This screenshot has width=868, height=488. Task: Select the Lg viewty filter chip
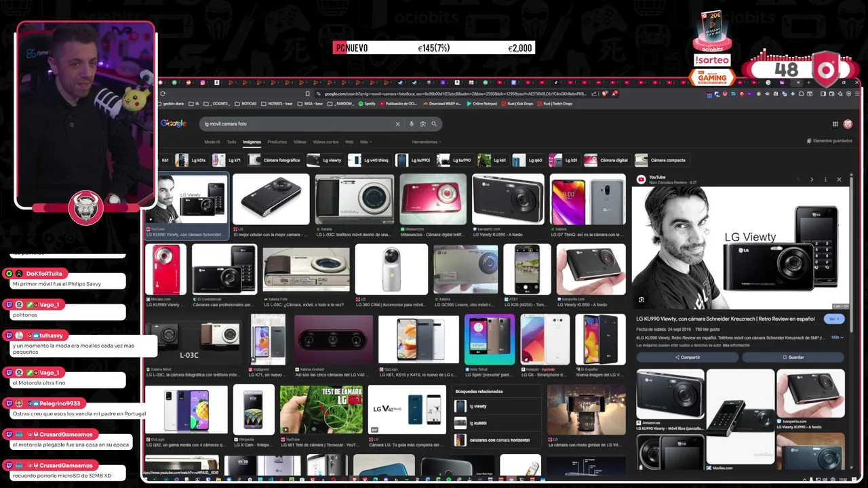tap(324, 160)
